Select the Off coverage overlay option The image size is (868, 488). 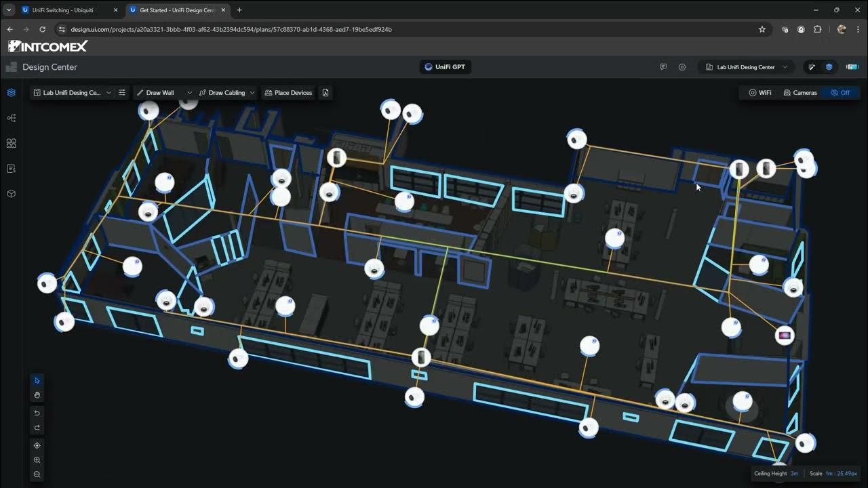[x=840, y=93]
